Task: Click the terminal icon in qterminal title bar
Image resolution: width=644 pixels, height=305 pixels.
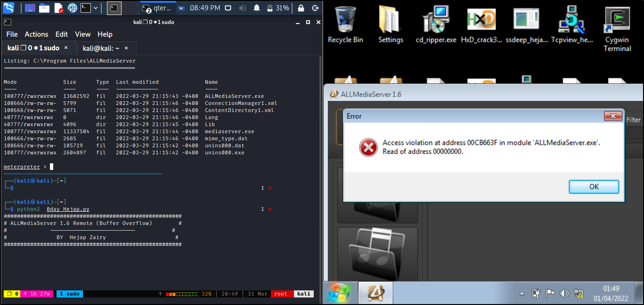Action: click(8, 22)
